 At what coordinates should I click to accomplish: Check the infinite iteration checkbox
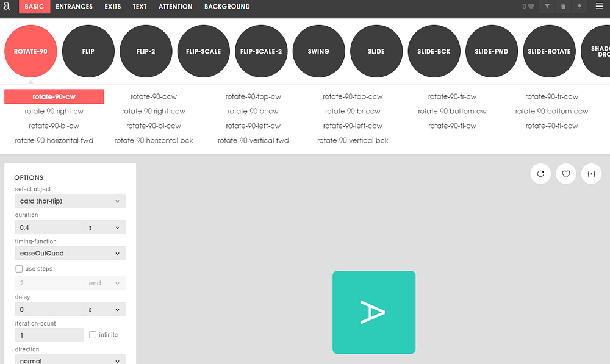[x=93, y=335]
